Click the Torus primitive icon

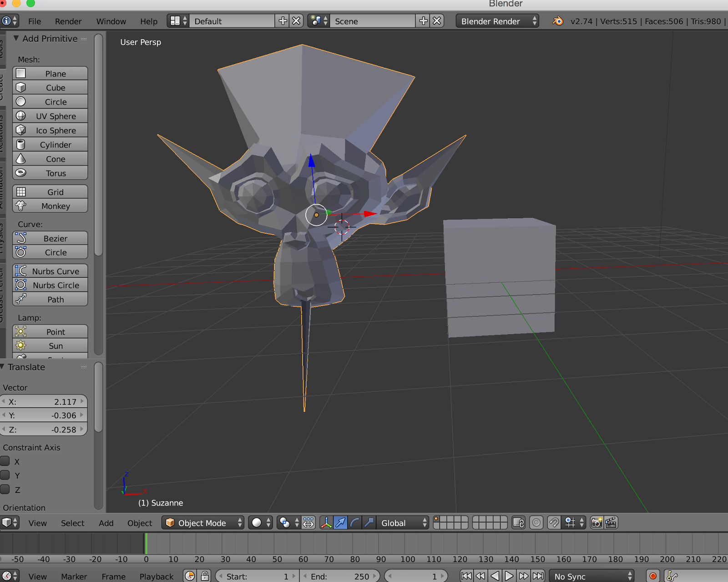pyautogui.click(x=21, y=173)
